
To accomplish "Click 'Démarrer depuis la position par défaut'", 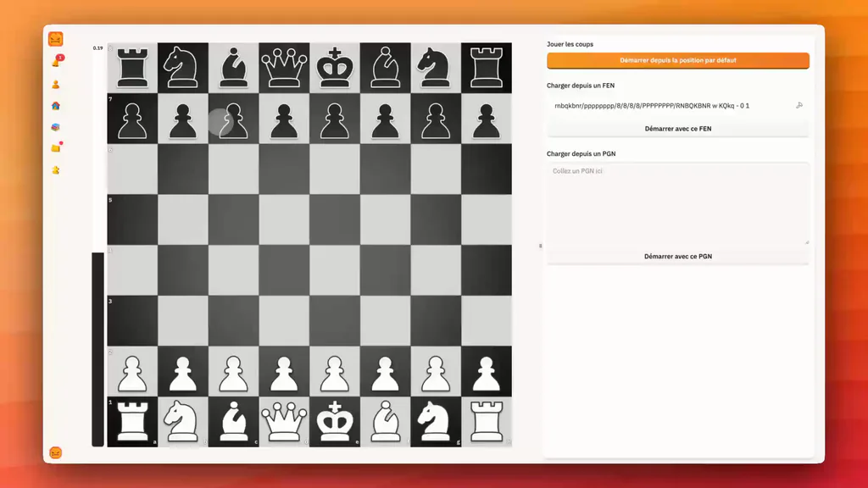I will coord(678,60).
